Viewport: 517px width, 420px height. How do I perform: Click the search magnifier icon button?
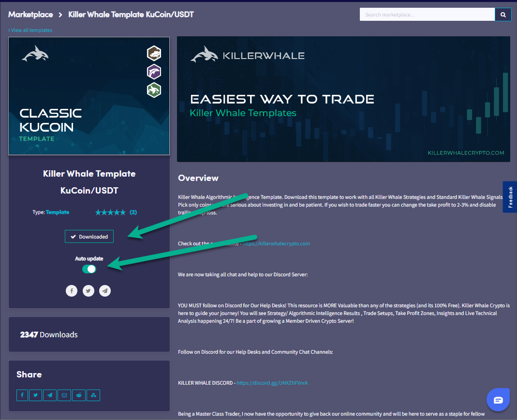(503, 15)
